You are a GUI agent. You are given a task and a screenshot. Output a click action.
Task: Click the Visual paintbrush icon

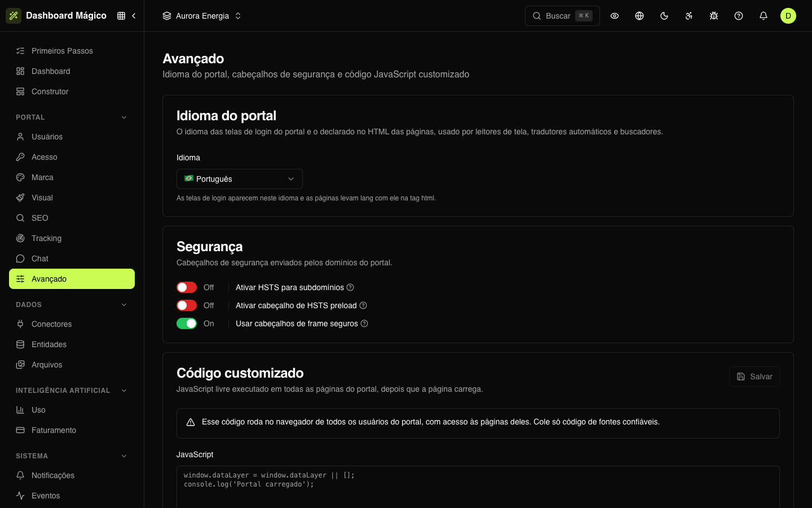(x=20, y=198)
